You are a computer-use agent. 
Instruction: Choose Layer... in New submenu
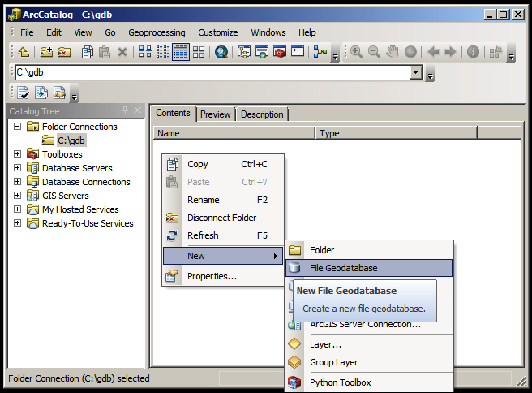[369, 344]
